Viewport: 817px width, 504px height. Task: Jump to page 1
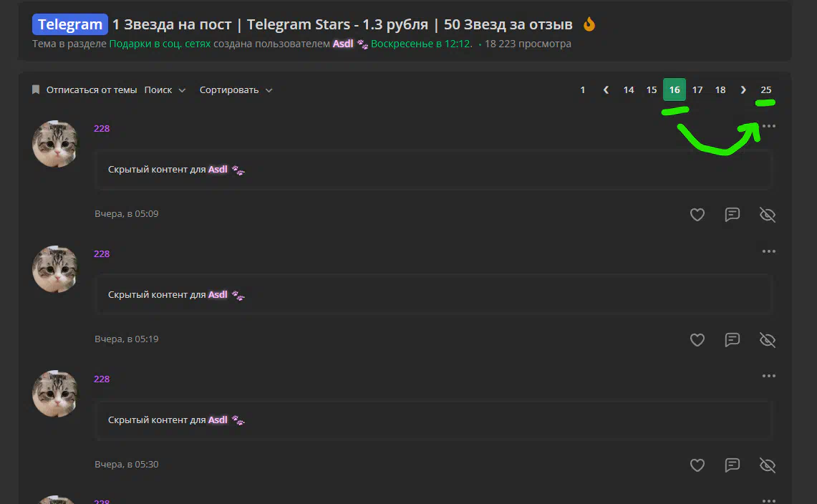coord(583,89)
